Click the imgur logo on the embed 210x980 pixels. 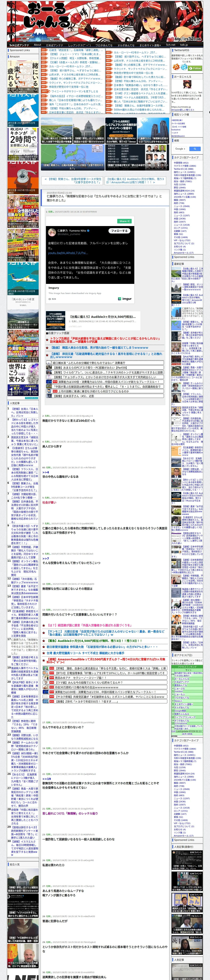point(125,299)
